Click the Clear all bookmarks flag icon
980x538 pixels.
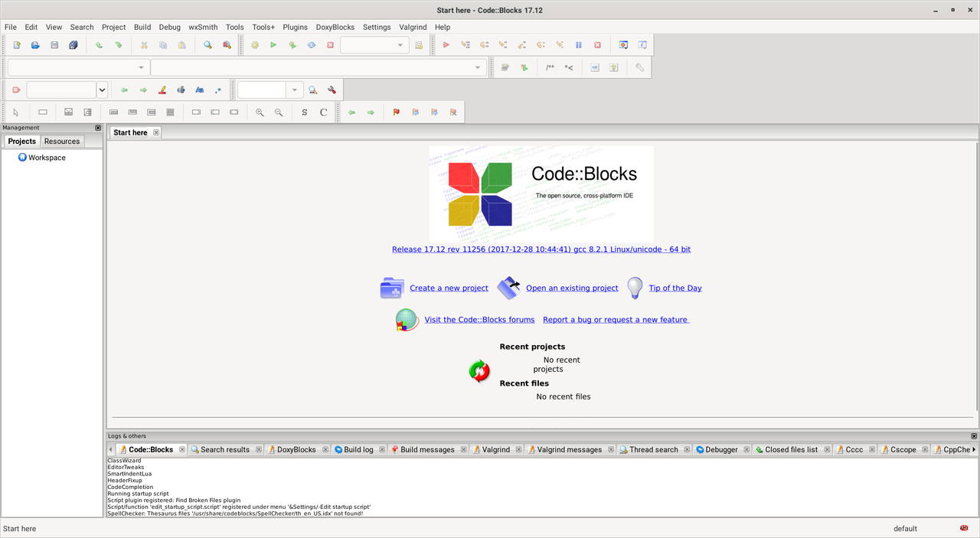tap(453, 112)
